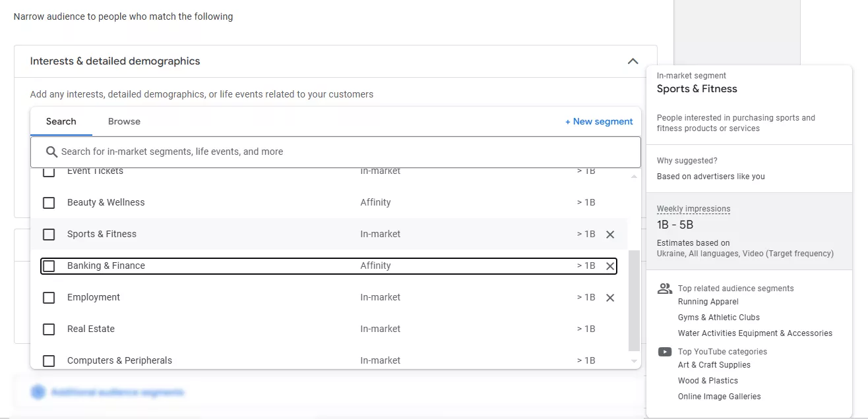
Task: Collapse the Interests & detailed demographics section
Action: [633, 61]
